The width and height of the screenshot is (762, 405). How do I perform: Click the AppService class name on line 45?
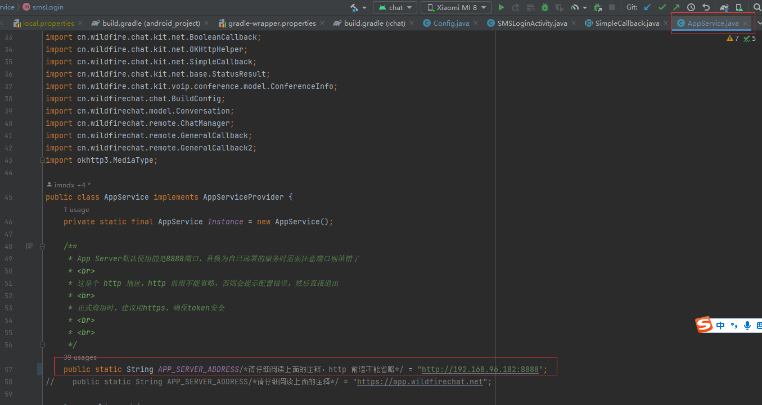(x=126, y=197)
